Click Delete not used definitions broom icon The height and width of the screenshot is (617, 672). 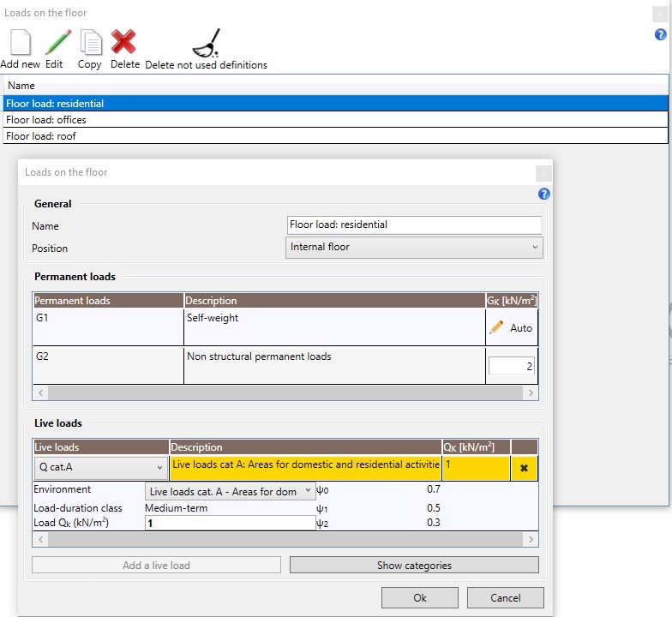(207, 43)
